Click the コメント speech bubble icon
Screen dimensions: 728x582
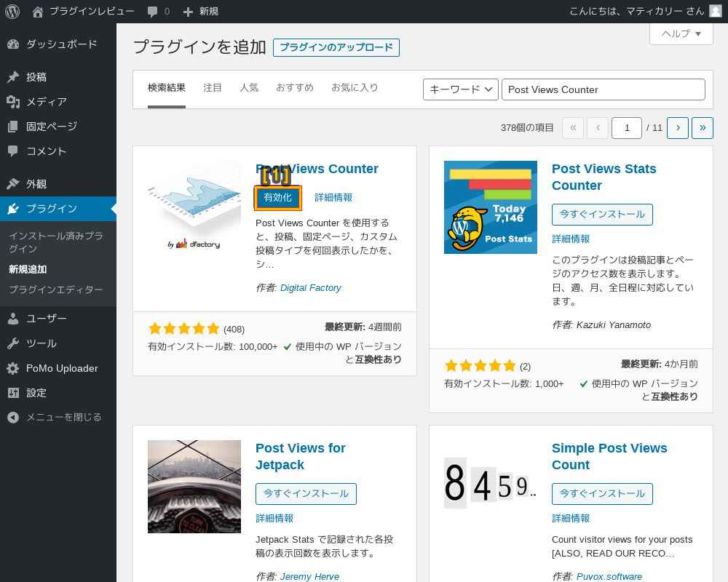(13, 151)
